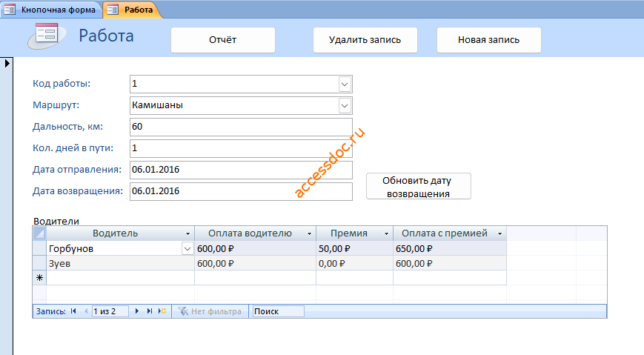Click the Дата возвращения: label
The height and width of the screenshot is (355, 644).
click(x=78, y=190)
